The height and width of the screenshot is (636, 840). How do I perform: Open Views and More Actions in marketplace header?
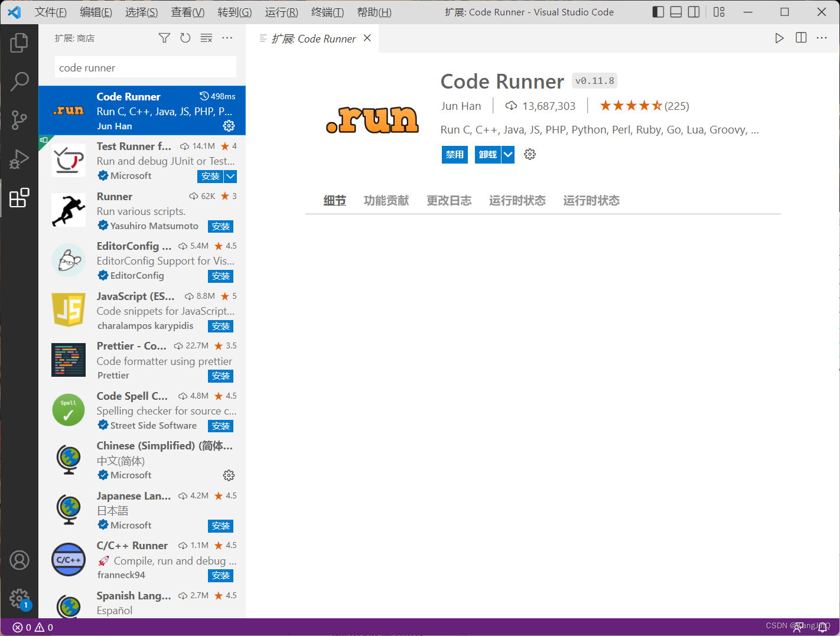click(x=227, y=38)
